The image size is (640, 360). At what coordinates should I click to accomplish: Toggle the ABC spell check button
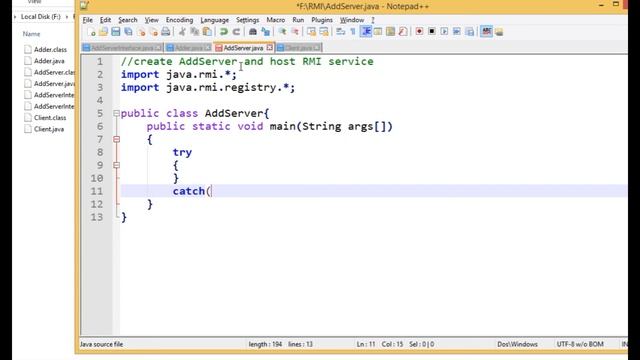pos(486,32)
